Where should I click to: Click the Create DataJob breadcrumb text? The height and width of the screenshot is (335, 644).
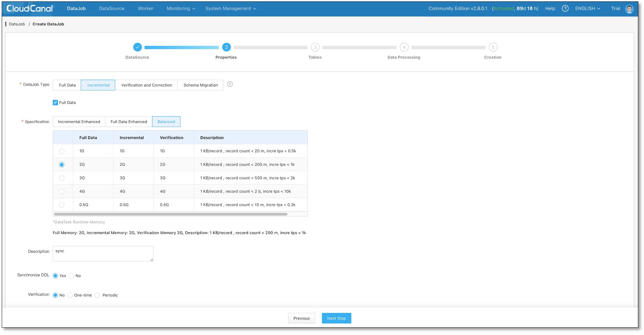[48, 24]
